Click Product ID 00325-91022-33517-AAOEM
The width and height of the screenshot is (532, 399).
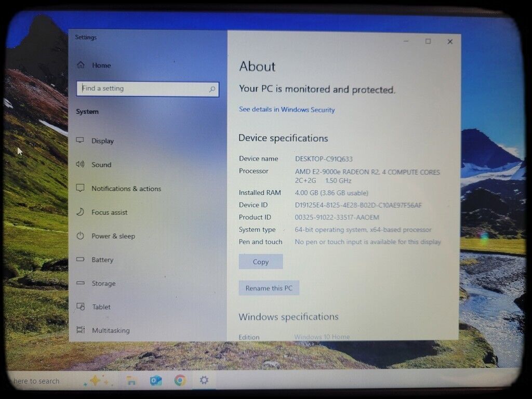337,217
